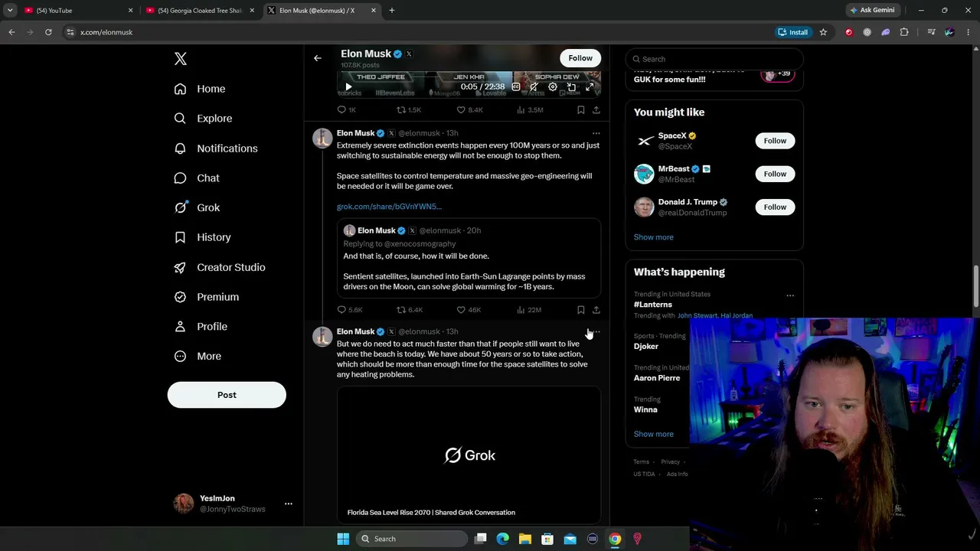The image size is (980, 551).
Task: Launch Grok from the sidebar
Action: 197,207
